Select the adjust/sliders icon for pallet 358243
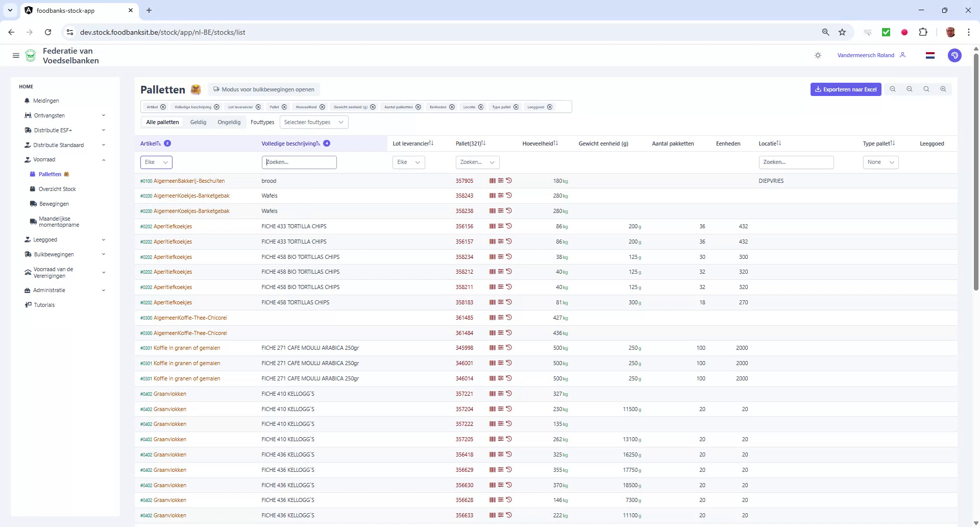Image resolution: width=980 pixels, height=527 pixels. [x=501, y=196]
